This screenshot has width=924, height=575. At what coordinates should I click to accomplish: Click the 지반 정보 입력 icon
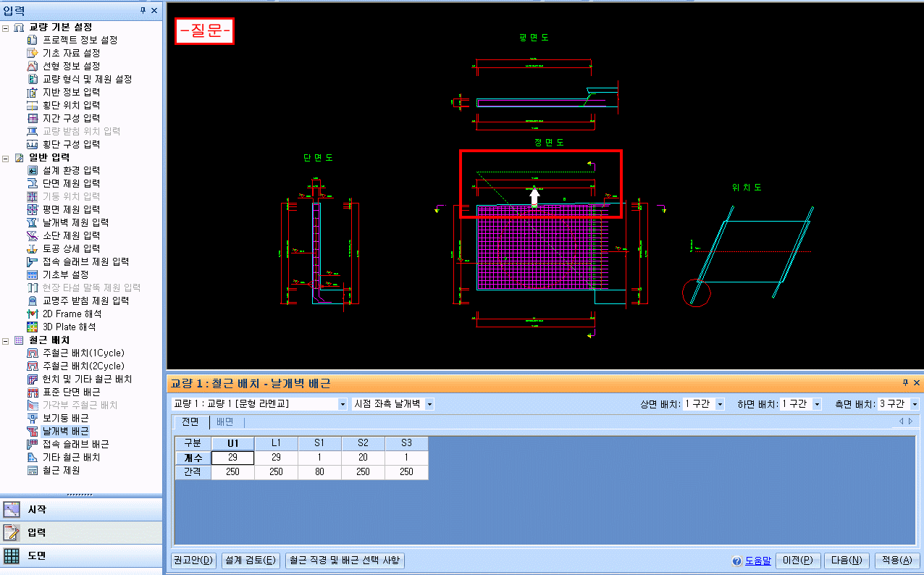point(32,92)
